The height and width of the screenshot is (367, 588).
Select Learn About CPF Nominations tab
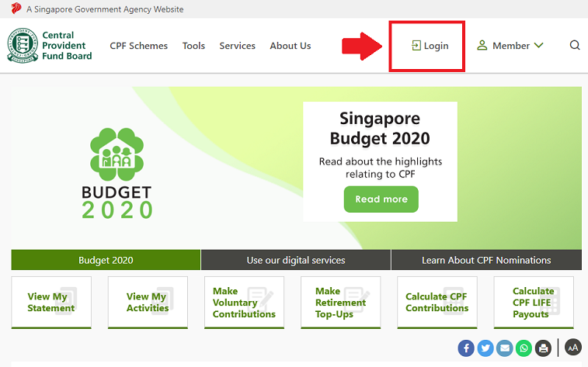point(486,260)
